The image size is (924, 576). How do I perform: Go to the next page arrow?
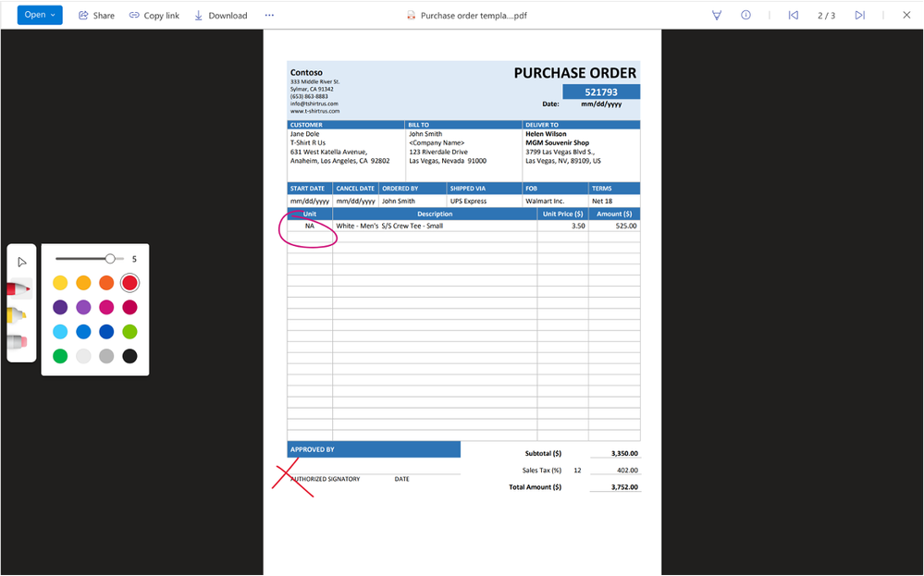[860, 16]
